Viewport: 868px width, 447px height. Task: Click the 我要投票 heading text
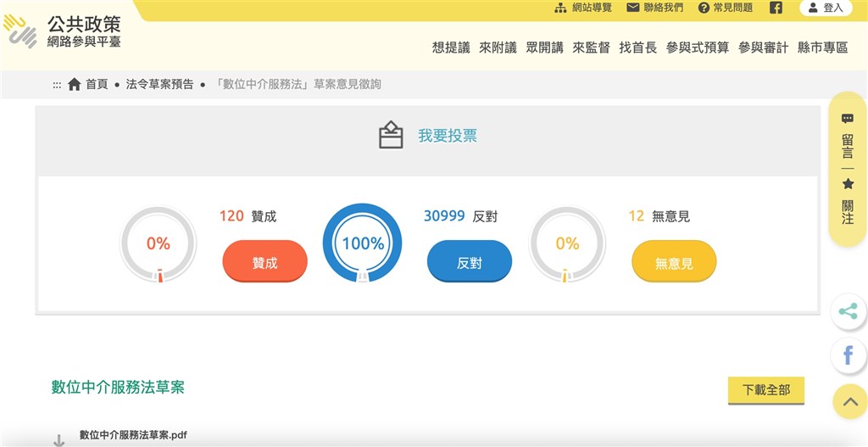pos(448,136)
